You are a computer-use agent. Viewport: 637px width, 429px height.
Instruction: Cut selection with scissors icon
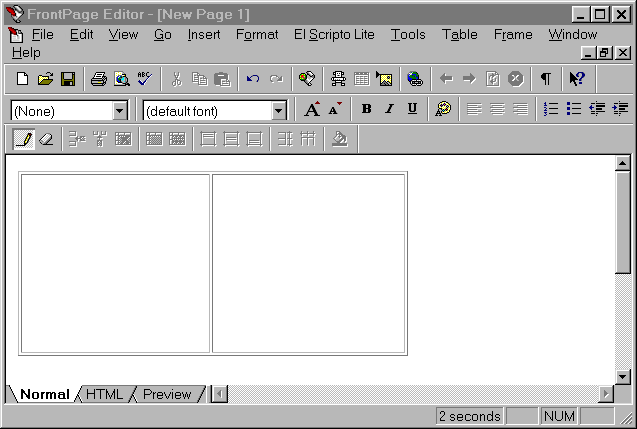(176, 78)
